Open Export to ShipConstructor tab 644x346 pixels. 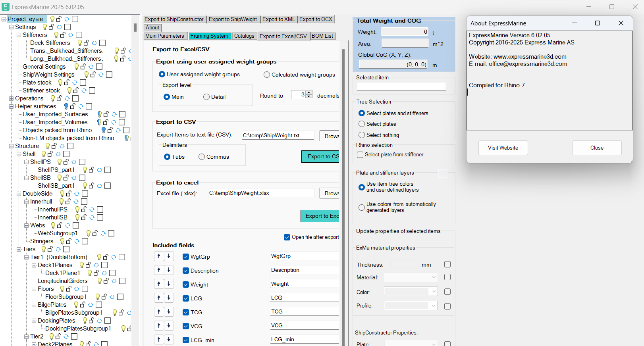tap(174, 19)
